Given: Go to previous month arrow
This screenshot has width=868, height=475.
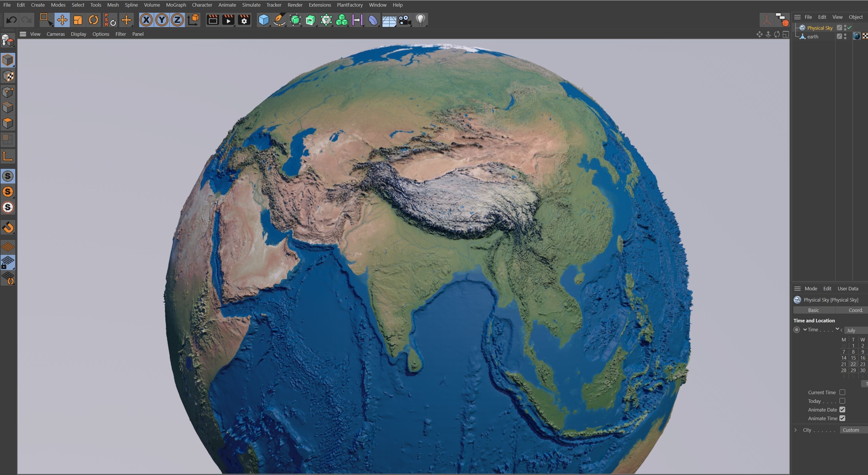Looking at the screenshot, I should tap(841, 330).
